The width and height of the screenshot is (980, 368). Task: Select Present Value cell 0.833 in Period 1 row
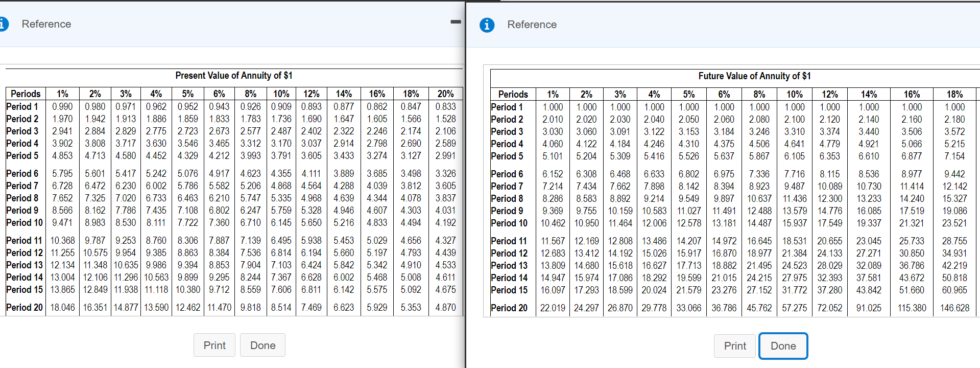point(446,106)
